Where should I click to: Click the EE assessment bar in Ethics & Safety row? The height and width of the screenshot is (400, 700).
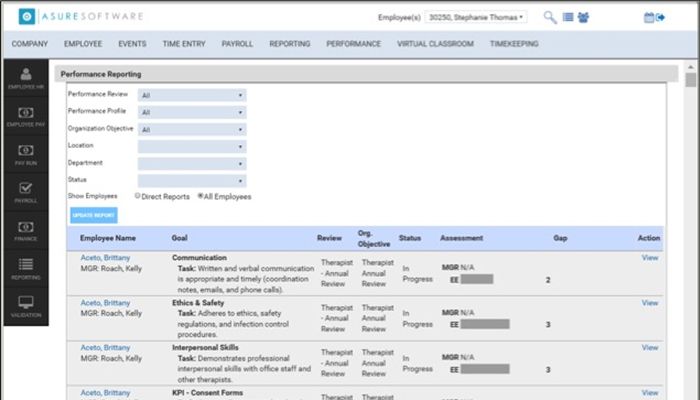[485, 324]
